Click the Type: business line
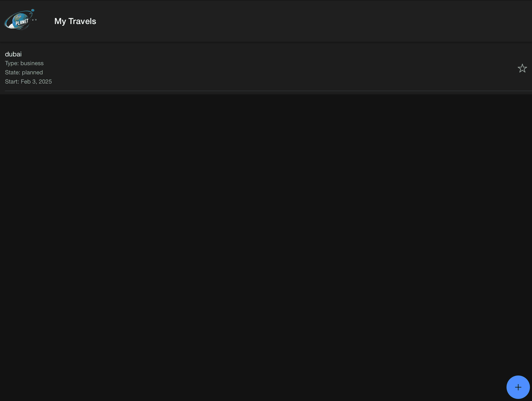This screenshot has height=401, width=532. click(24, 63)
